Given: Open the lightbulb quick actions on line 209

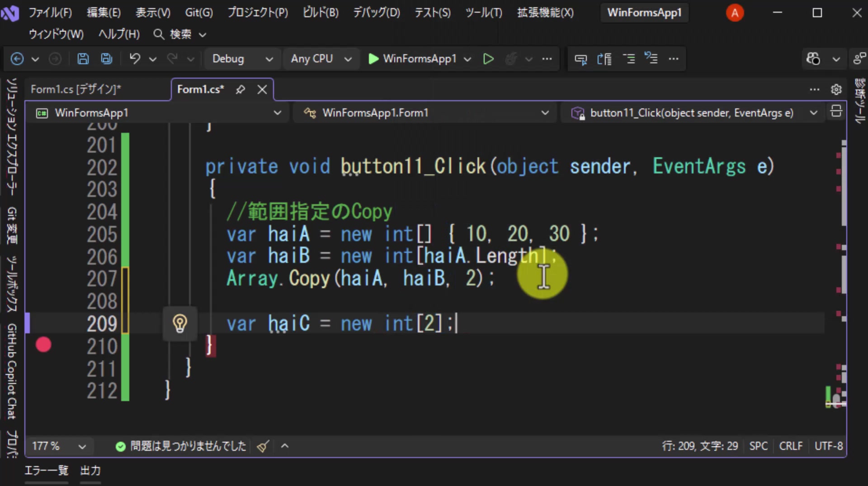Looking at the screenshot, I should pos(180,323).
